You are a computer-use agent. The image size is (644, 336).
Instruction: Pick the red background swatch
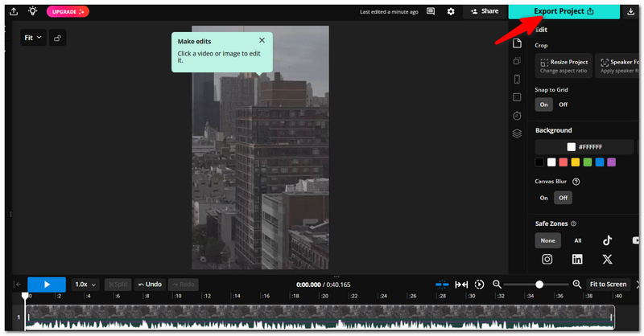pyautogui.click(x=563, y=162)
